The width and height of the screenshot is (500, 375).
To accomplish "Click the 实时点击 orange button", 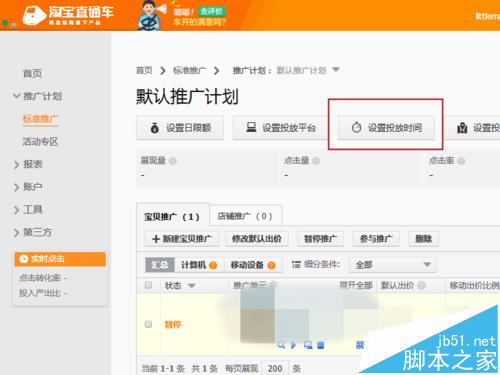I will [x=60, y=259].
